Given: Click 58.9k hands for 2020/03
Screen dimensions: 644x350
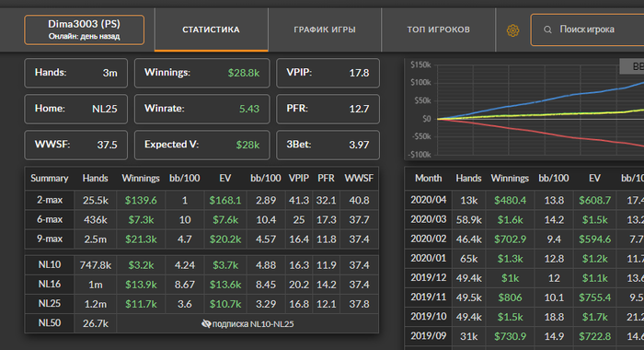Looking at the screenshot, I should pos(468,220).
